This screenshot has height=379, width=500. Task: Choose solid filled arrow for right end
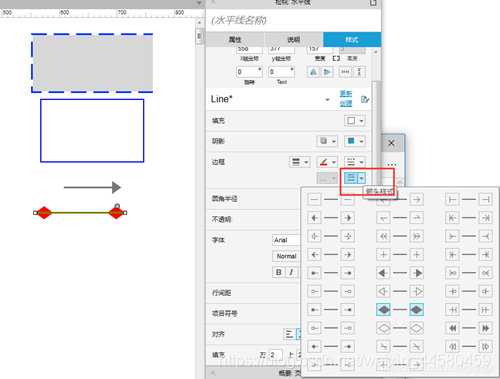pos(347,218)
